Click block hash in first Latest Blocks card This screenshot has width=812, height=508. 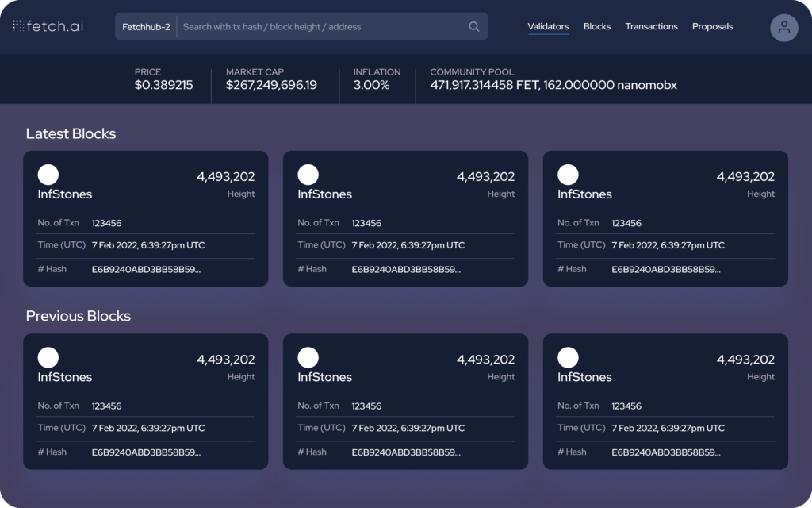(x=146, y=270)
